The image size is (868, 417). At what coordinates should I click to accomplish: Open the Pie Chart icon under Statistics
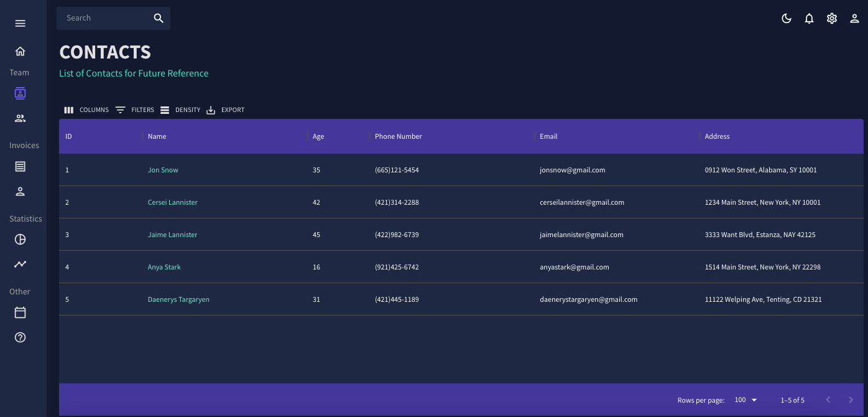pos(20,240)
